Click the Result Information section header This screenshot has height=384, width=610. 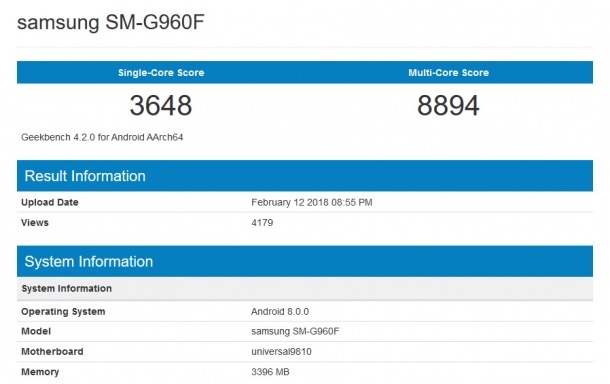coord(305,176)
